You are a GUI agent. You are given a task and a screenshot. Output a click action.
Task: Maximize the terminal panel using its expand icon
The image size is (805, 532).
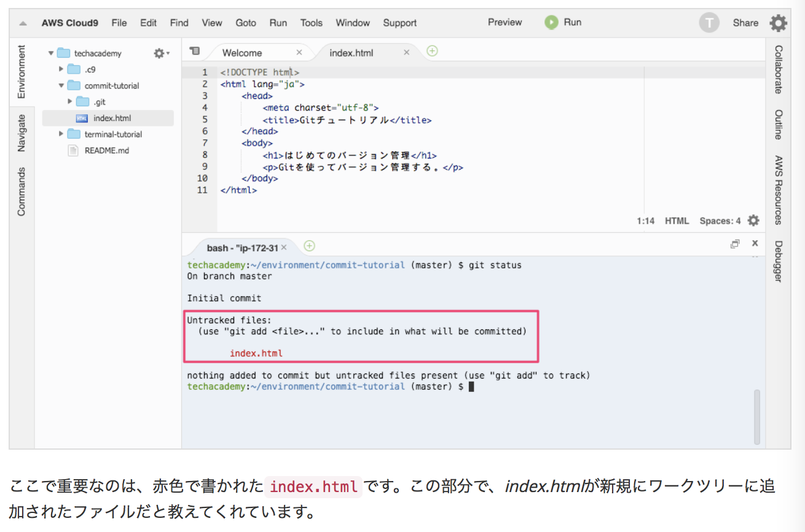point(735,243)
